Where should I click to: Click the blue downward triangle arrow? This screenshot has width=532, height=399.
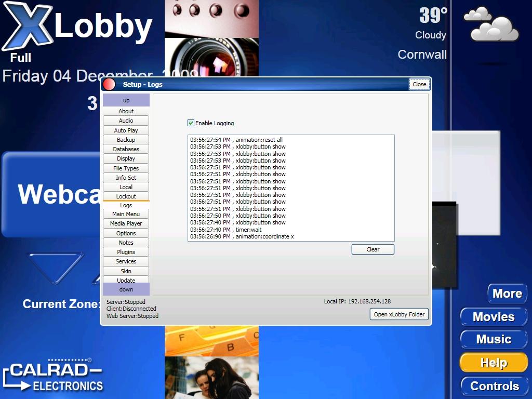[55, 268]
